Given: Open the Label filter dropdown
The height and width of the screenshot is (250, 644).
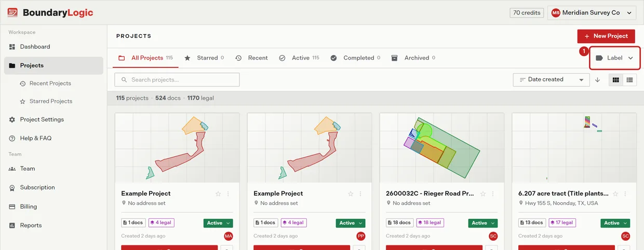Looking at the screenshot, I should [x=615, y=58].
